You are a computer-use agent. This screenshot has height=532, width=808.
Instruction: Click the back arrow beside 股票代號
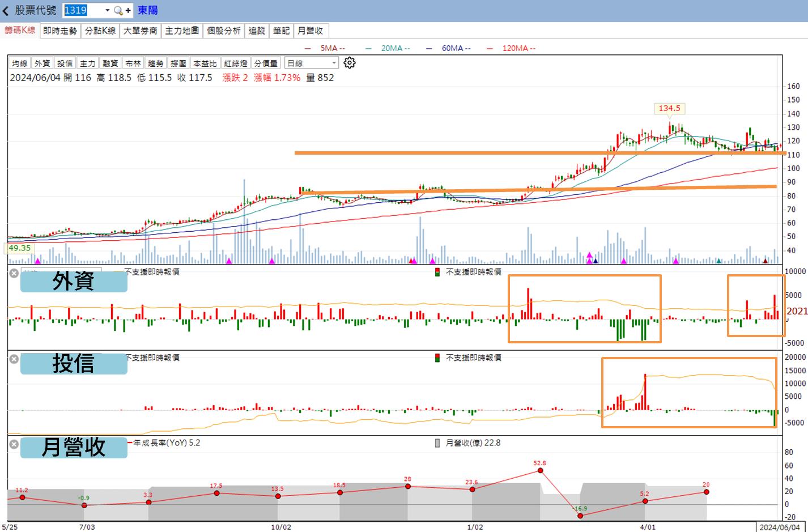pos(6,10)
